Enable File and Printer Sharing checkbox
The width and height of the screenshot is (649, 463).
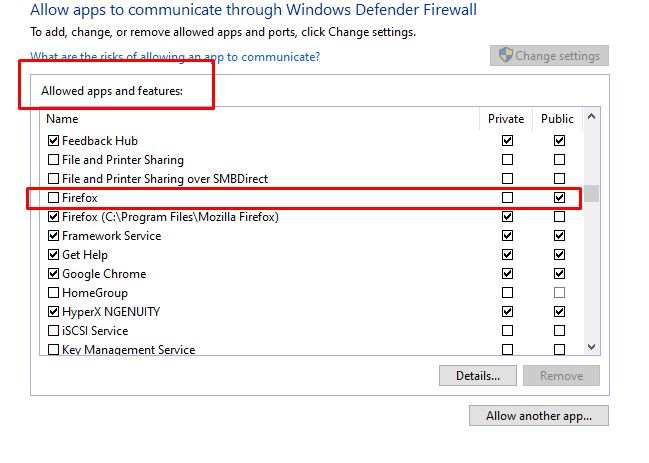pos(53,160)
